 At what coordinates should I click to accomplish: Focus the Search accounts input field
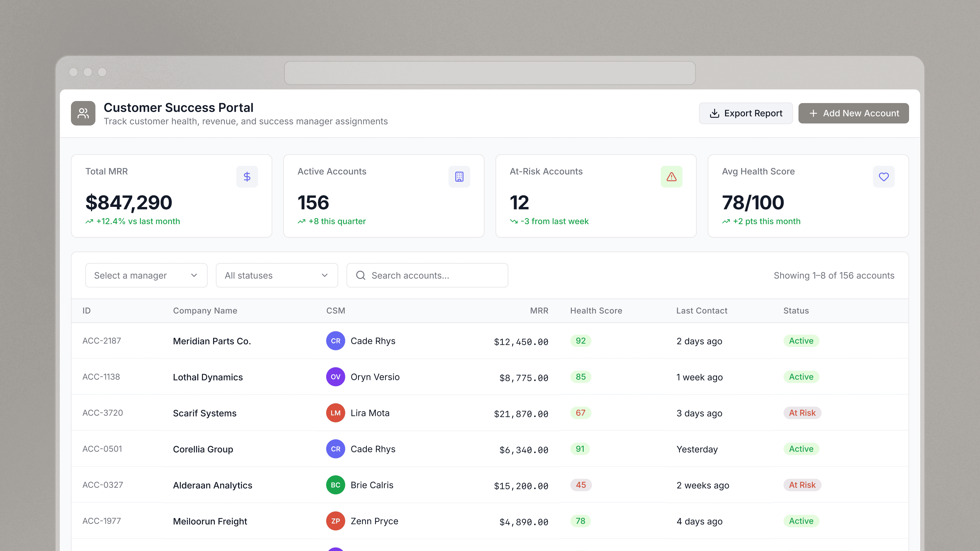[x=427, y=275]
